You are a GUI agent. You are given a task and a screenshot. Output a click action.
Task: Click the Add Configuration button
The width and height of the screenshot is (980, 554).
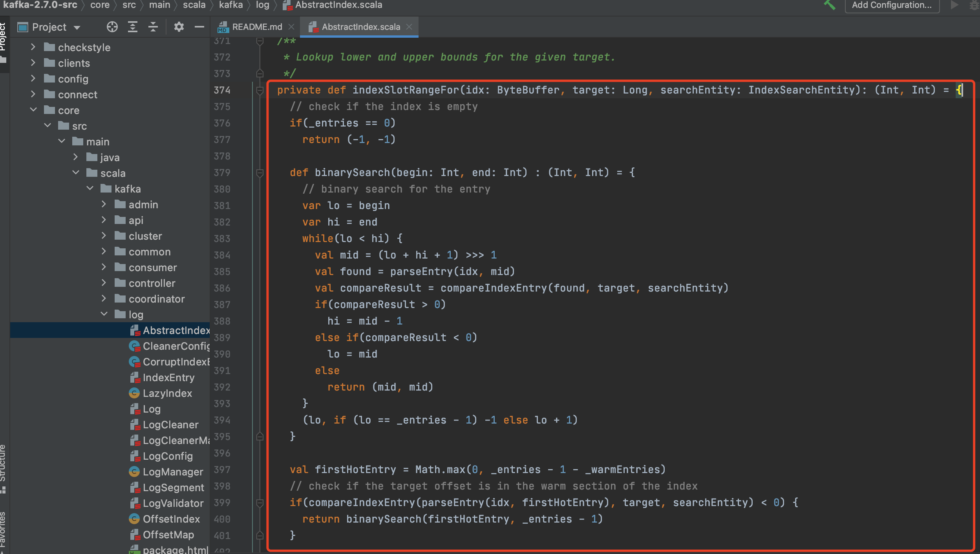(x=891, y=5)
